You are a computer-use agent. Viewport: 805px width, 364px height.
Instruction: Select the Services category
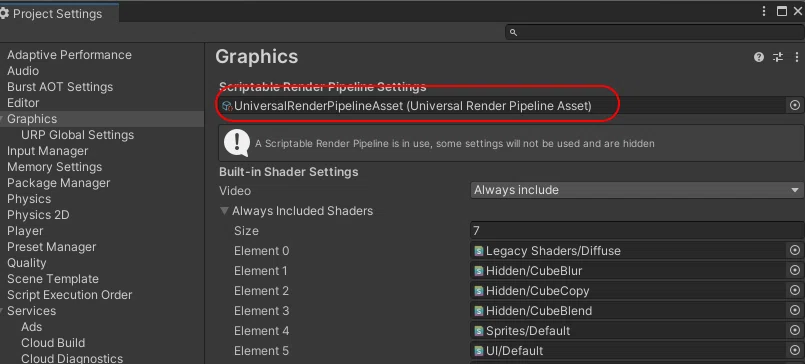click(31, 311)
